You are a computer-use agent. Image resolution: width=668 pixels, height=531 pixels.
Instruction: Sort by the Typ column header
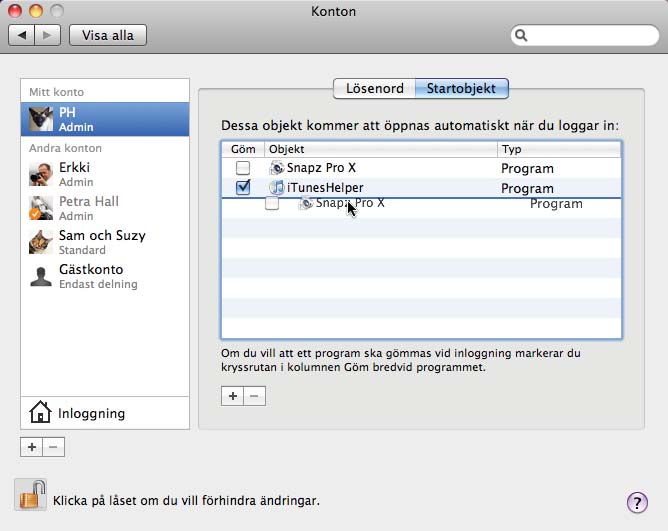click(x=559, y=149)
